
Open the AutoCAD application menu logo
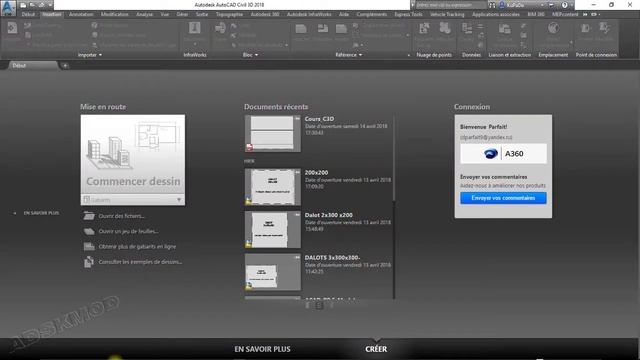[x=8, y=7]
